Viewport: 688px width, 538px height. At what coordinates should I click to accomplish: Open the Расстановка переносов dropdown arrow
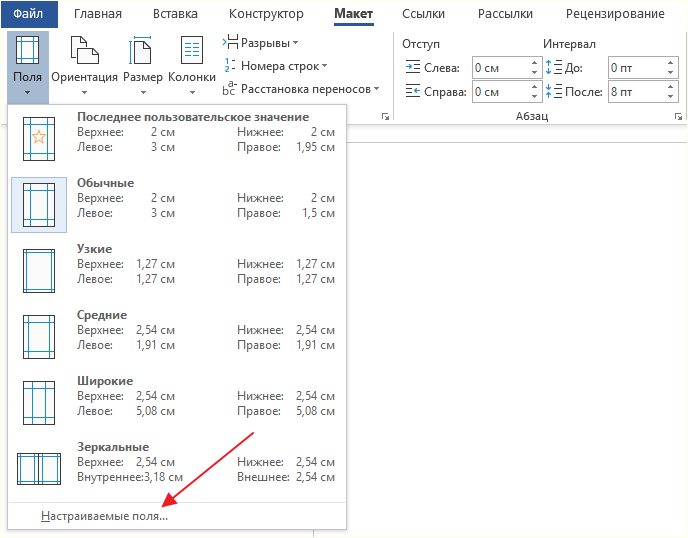376,89
